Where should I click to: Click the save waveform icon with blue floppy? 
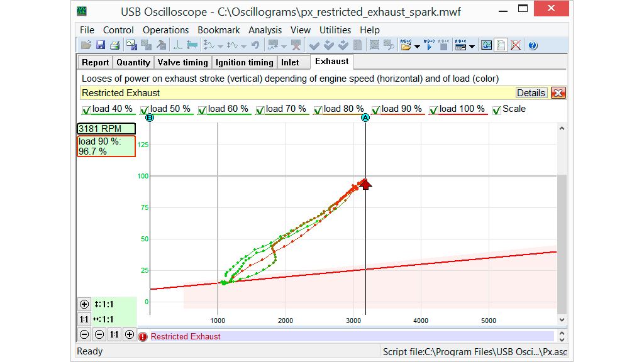click(x=131, y=45)
